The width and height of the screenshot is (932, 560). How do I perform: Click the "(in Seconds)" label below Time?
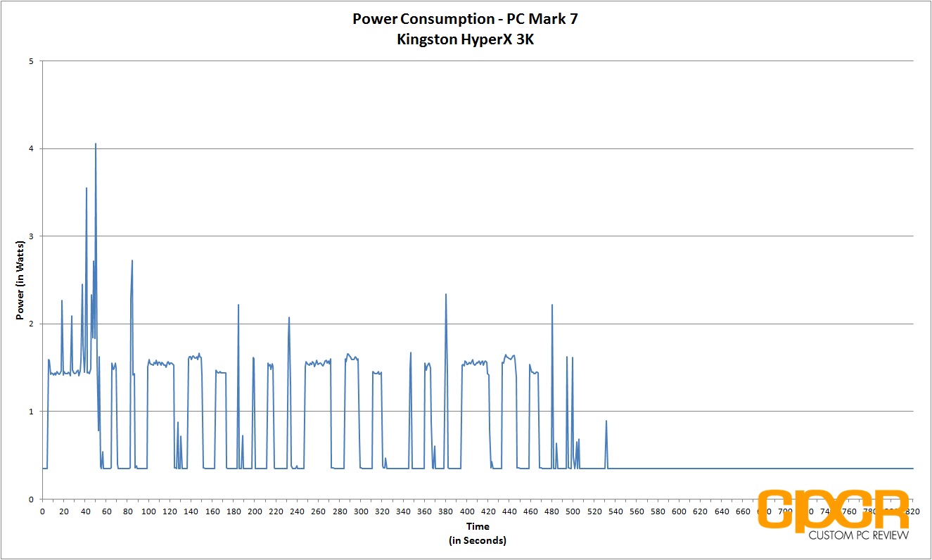point(478,540)
